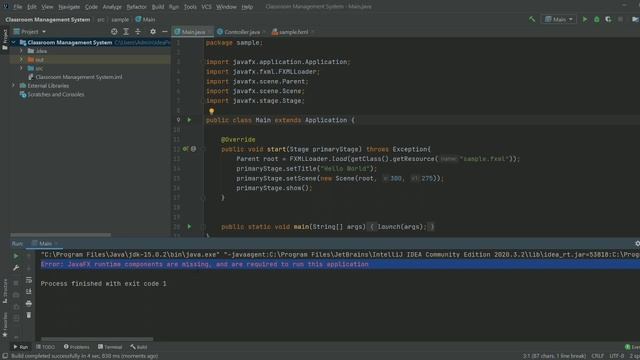Click the Print icon in Run console
Image resolution: width=640 pixels, height=360 pixels.
(x=29, y=303)
